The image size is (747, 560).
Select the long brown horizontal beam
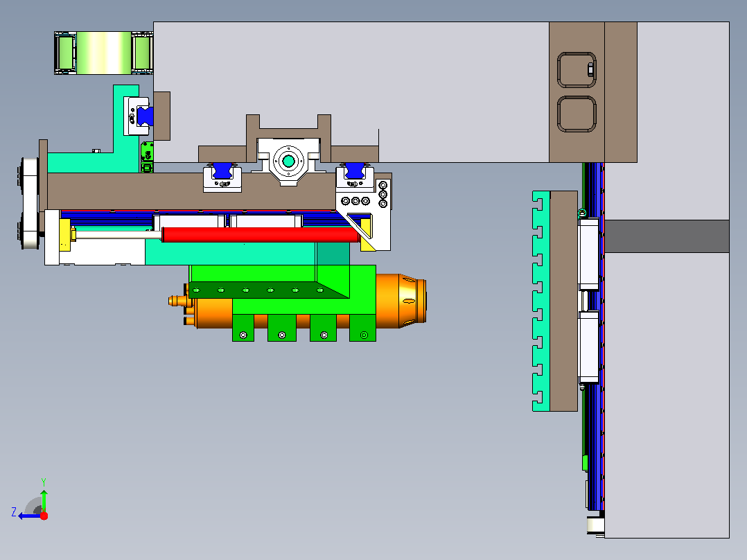tap(191, 191)
